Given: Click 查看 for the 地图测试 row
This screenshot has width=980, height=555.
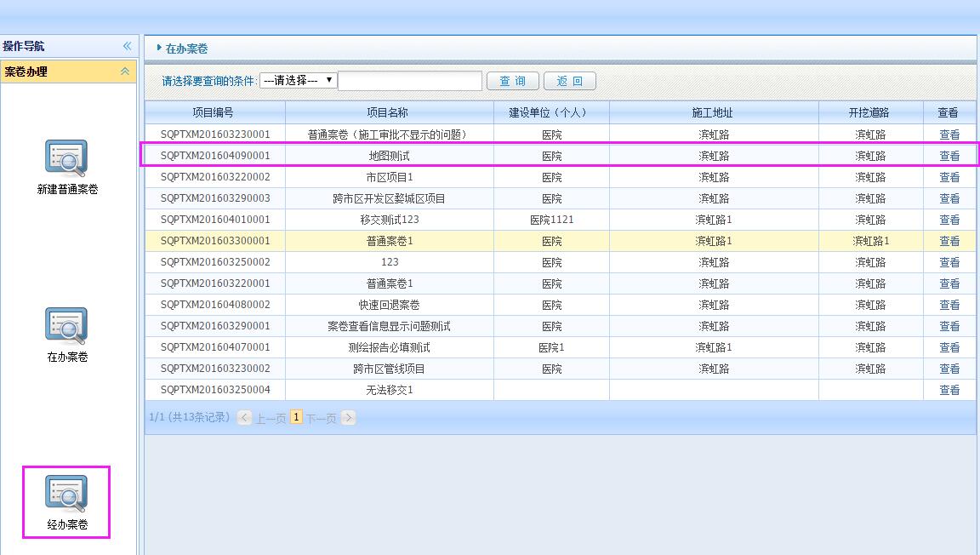Looking at the screenshot, I should pos(949,156).
